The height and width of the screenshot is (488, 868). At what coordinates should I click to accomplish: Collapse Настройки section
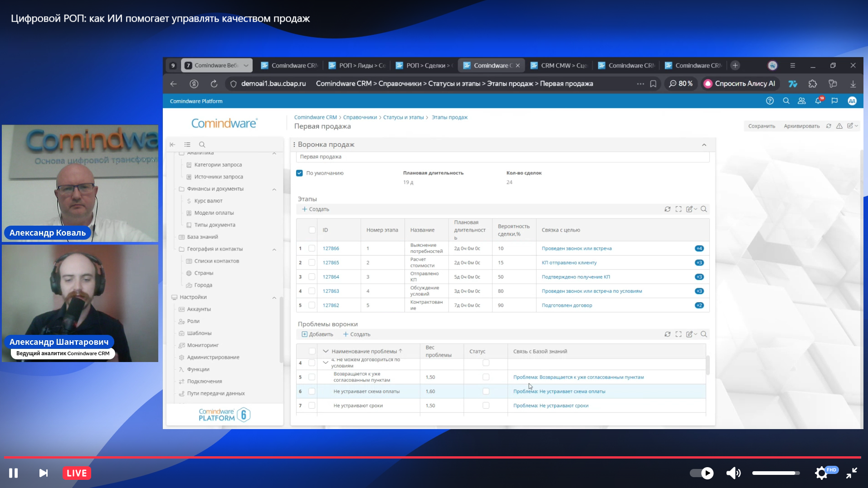click(274, 298)
